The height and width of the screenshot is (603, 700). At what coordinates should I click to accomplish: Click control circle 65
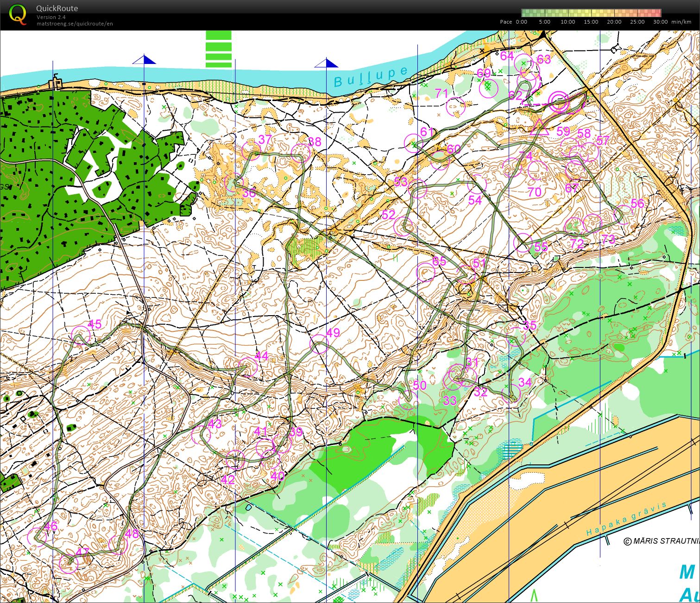(425, 272)
